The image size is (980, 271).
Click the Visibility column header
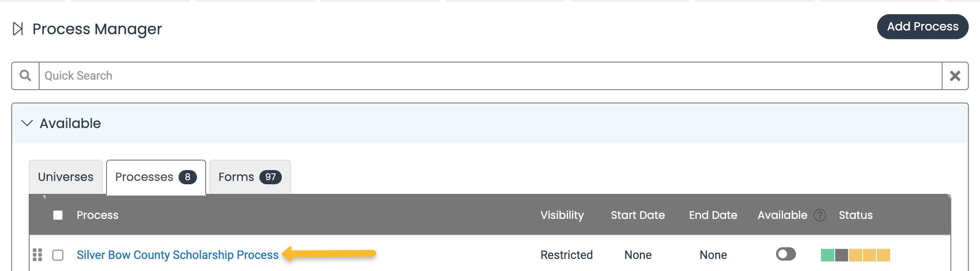pos(562,215)
